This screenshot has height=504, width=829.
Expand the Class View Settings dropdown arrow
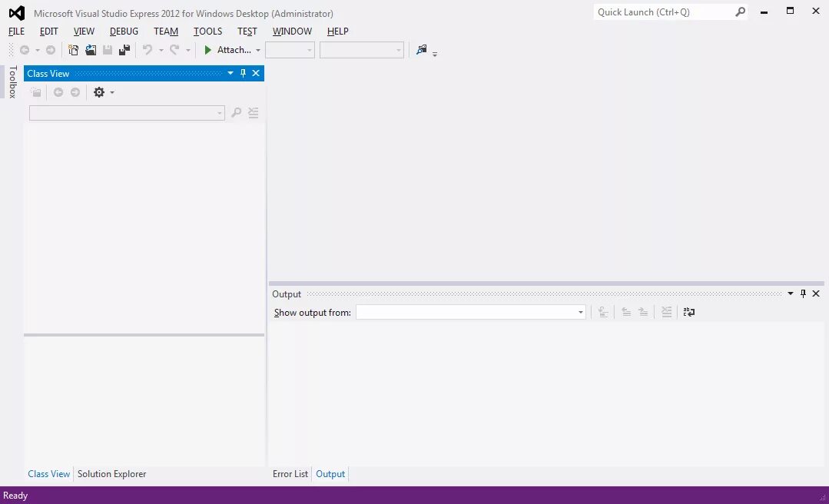pyautogui.click(x=112, y=92)
